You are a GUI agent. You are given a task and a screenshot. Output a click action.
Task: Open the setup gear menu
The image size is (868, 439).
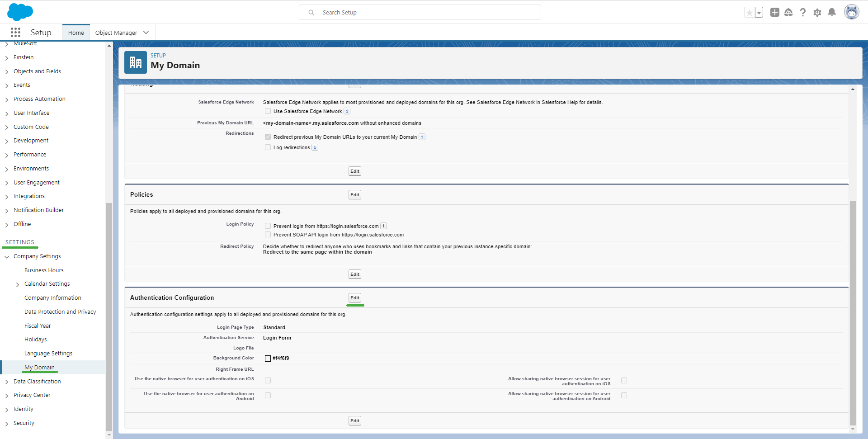click(817, 13)
